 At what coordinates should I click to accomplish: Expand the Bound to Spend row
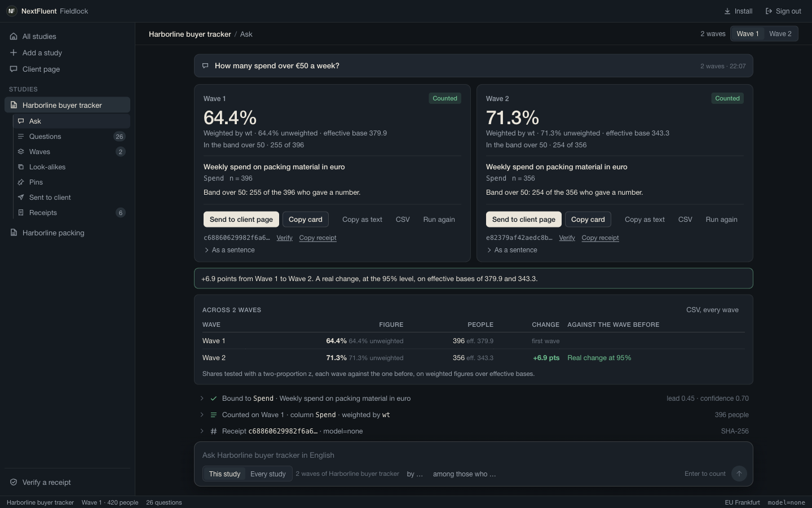474,398
